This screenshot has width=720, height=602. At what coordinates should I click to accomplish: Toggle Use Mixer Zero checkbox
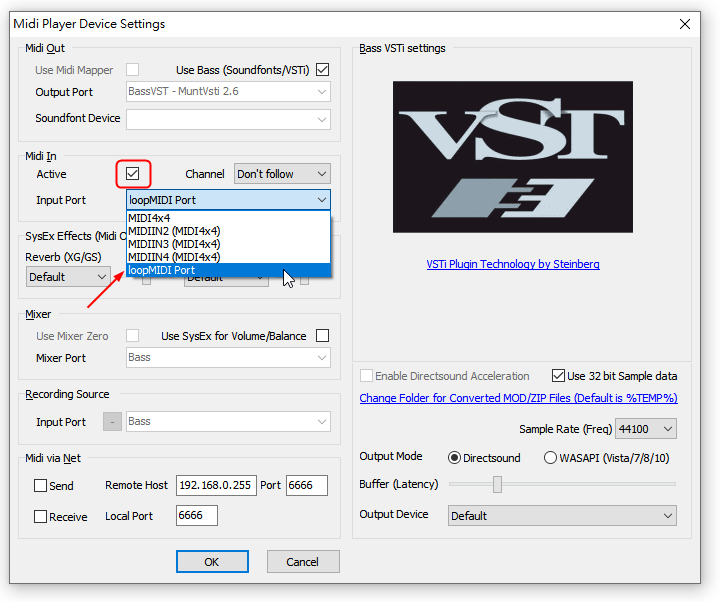pyautogui.click(x=133, y=336)
